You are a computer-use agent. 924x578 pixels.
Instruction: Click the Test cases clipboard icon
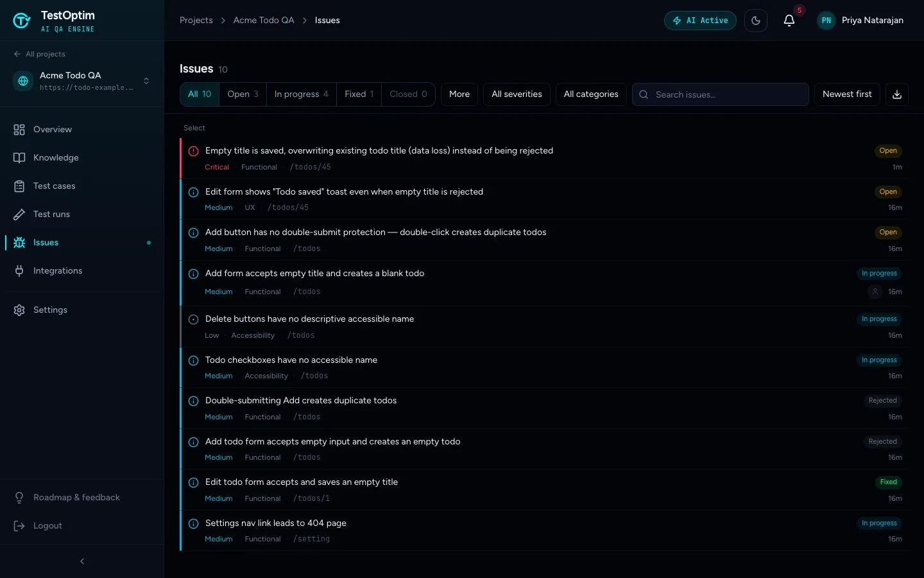(19, 186)
